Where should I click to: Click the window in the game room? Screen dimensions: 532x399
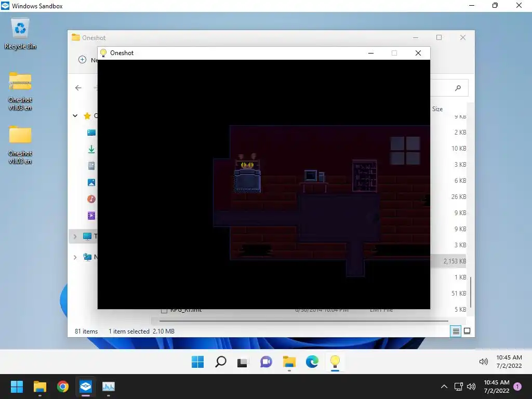coord(405,150)
